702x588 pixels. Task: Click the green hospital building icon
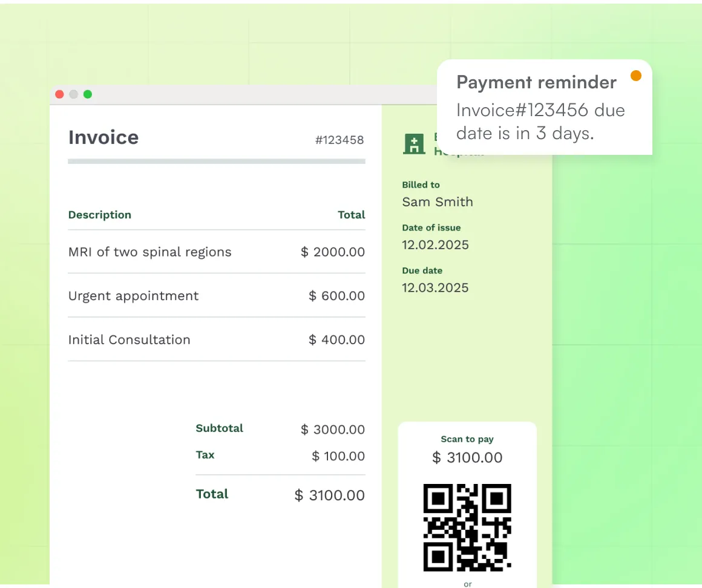pyautogui.click(x=414, y=144)
